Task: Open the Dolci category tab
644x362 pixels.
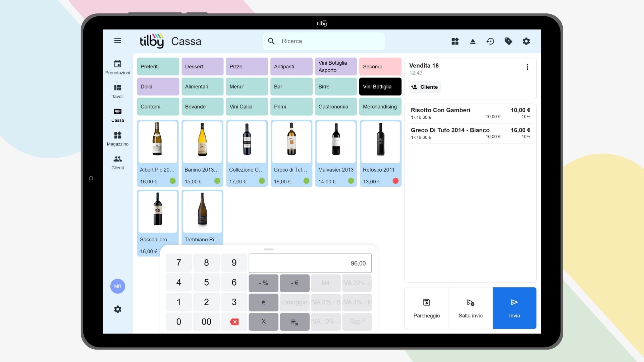Action: [x=158, y=86]
